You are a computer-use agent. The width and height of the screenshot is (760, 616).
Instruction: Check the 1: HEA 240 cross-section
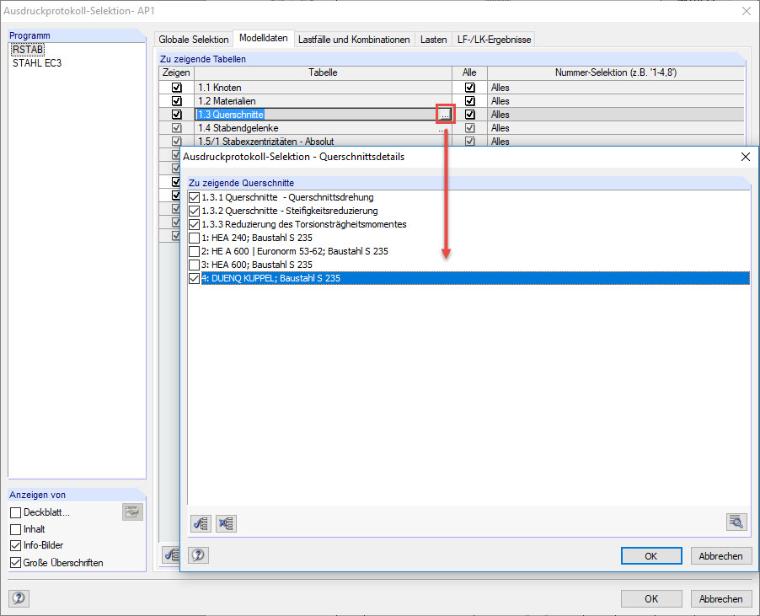click(x=194, y=238)
